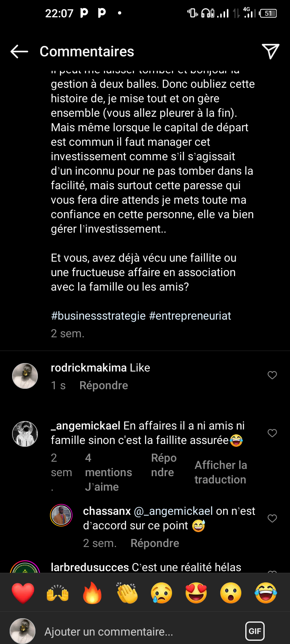Send the heart-eyes emoji reaction
This screenshot has height=644, width=290.
(x=196, y=593)
